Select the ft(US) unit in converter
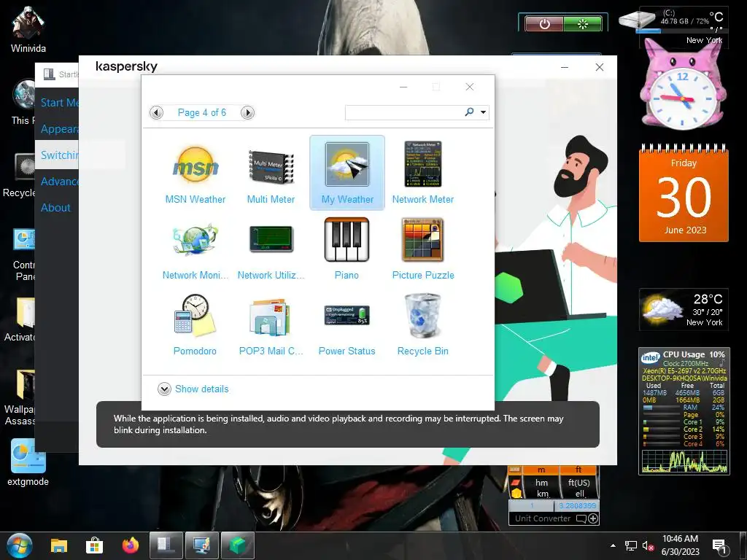 pos(578,483)
